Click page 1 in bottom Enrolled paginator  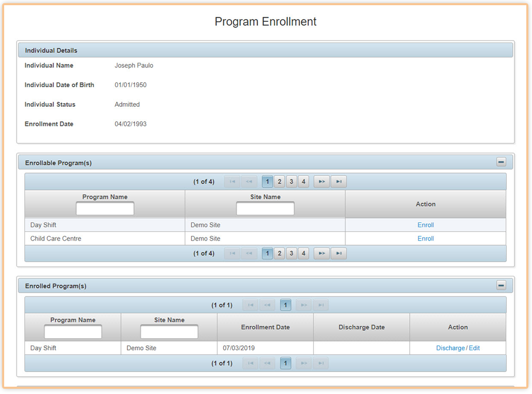coord(285,363)
